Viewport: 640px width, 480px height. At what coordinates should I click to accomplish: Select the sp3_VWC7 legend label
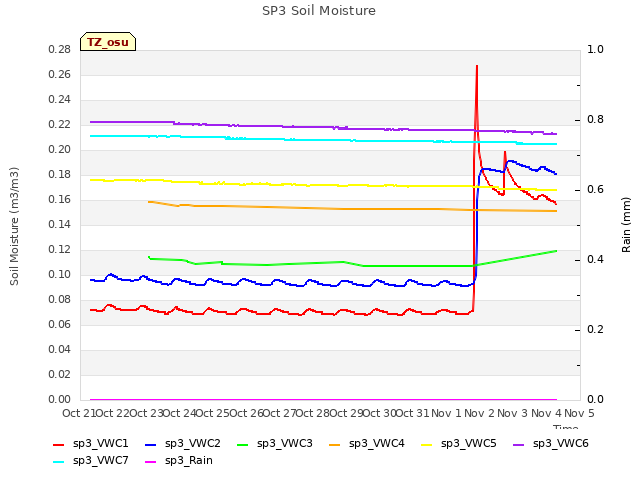pyautogui.click(x=100, y=461)
